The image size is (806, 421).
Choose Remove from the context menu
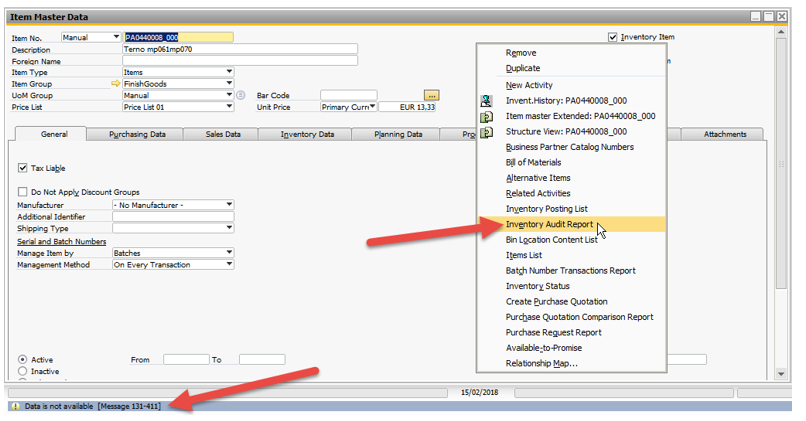(x=521, y=53)
